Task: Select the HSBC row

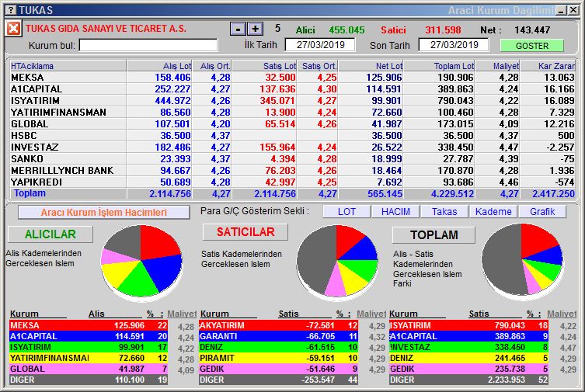Action: [292, 136]
